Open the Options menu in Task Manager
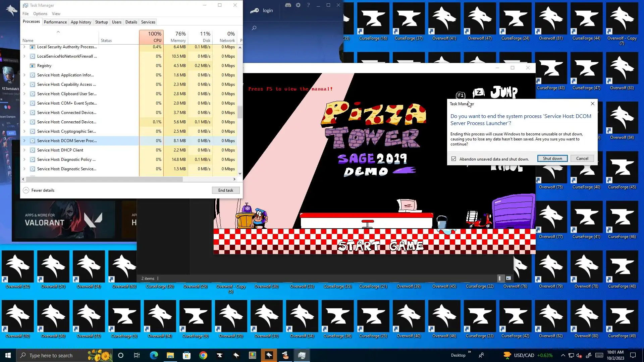644x362 pixels. pos(40,14)
